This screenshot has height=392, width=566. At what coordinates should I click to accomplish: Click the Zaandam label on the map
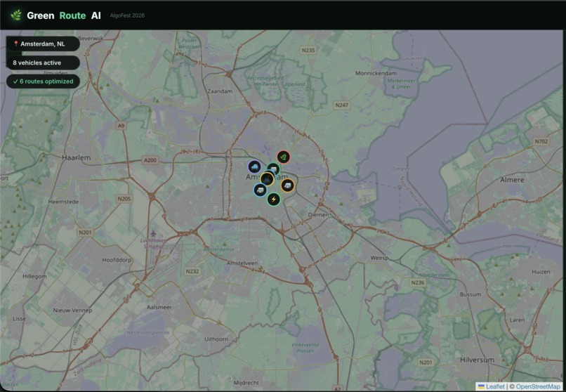pos(220,91)
